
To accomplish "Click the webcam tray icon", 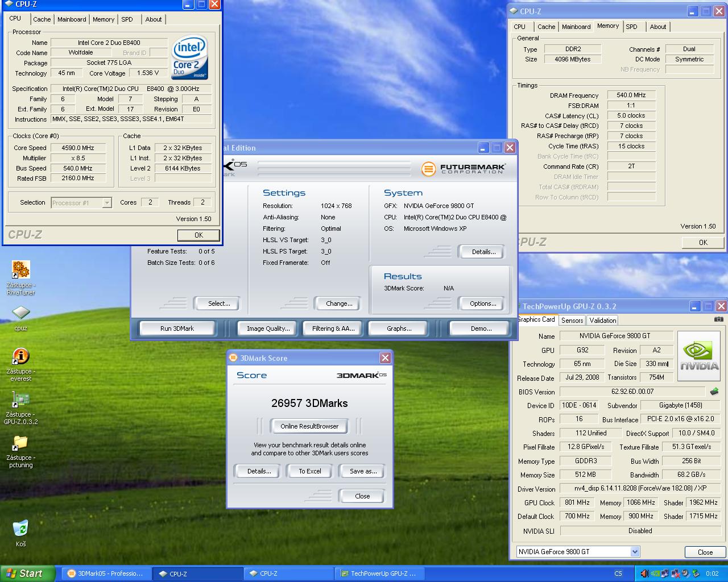I will 686,573.
